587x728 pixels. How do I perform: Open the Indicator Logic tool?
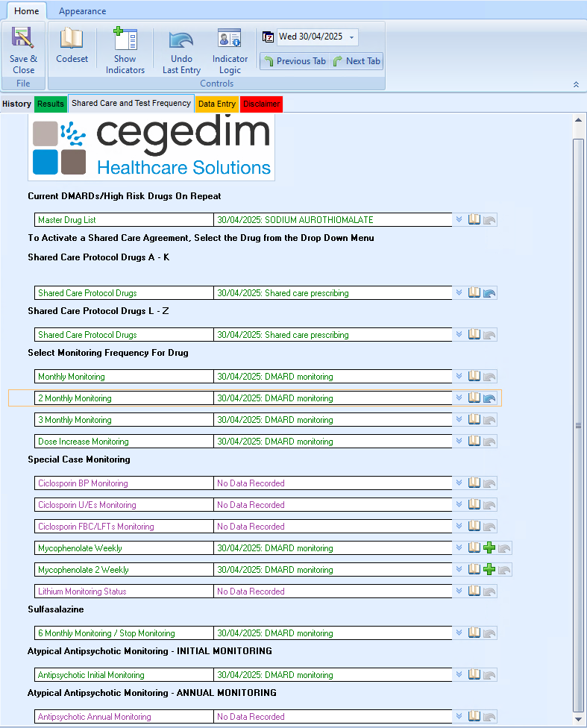(230, 51)
